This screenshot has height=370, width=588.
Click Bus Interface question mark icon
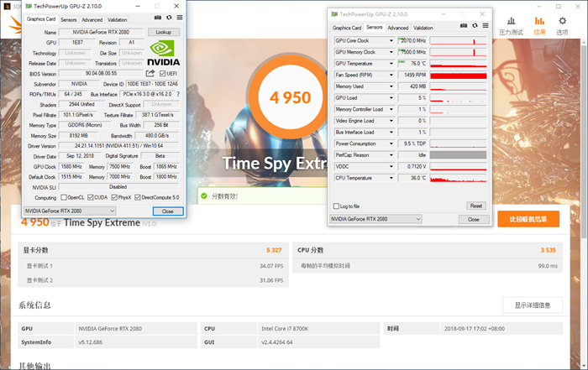pyautogui.click(x=178, y=94)
